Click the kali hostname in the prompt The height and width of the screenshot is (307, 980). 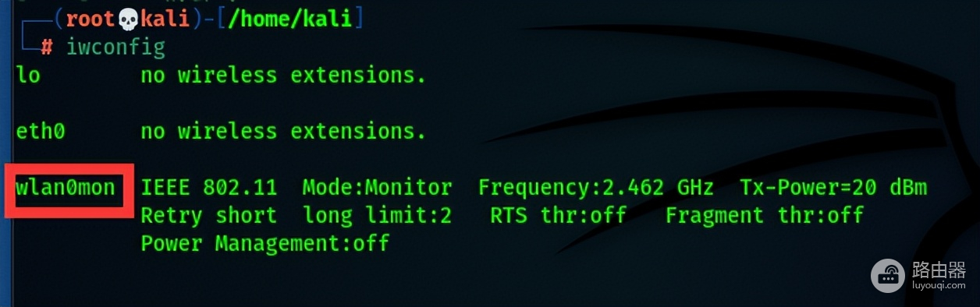tap(165, 18)
